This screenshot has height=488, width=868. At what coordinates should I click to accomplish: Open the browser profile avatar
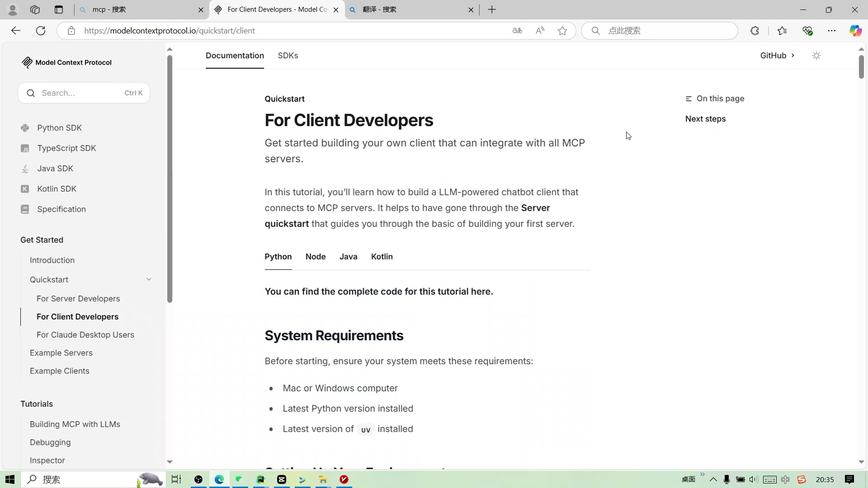tap(12, 9)
